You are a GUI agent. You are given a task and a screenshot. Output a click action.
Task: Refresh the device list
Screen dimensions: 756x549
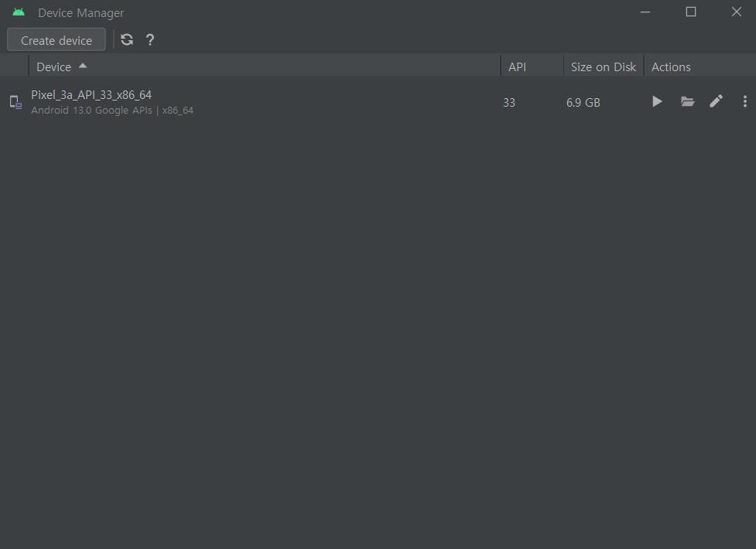(127, 39)
